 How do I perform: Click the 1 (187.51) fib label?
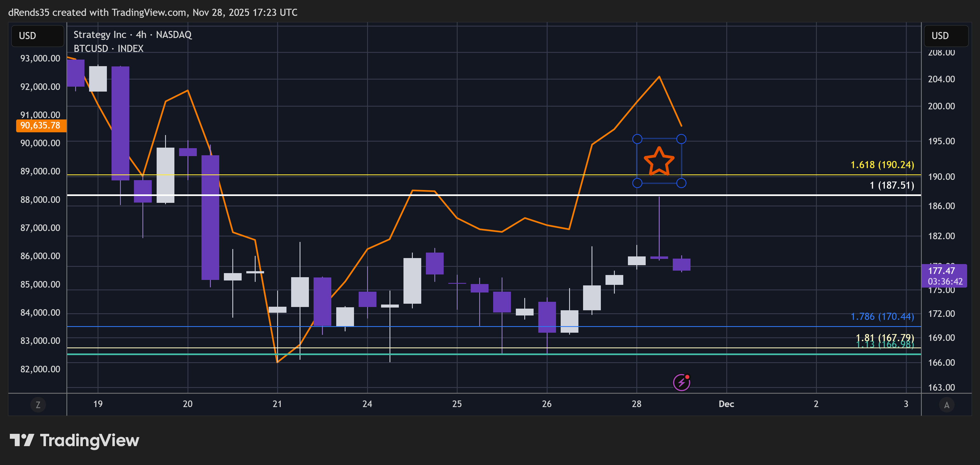pos(892,185)
